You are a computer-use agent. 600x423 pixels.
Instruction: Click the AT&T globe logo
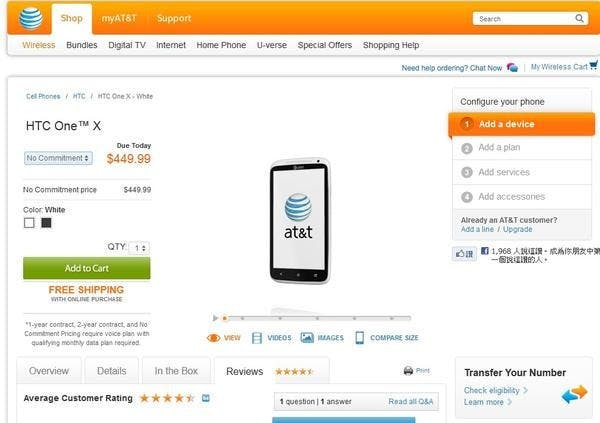[30, 18]
